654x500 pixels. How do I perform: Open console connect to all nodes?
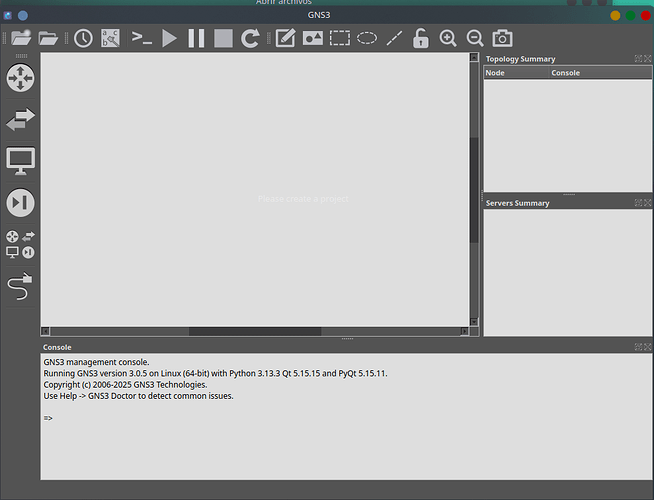pos(142,38)
